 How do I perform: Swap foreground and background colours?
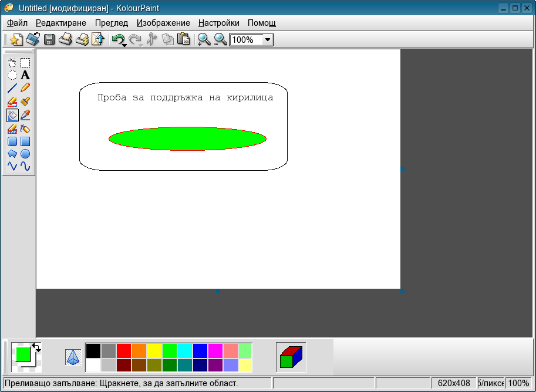click(x=36, y=347)
